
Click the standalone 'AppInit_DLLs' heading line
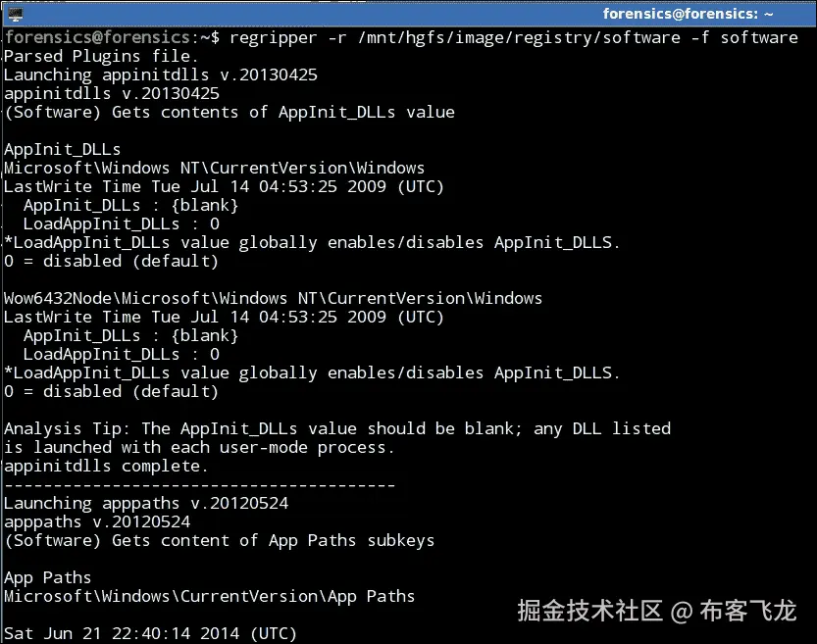point(63,150)
